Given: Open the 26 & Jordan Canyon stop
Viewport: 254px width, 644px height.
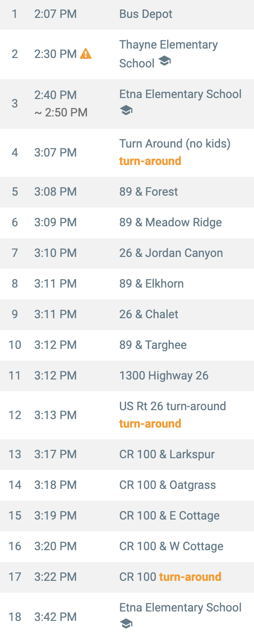Looking at the screenshot, I should coord(127,253).
